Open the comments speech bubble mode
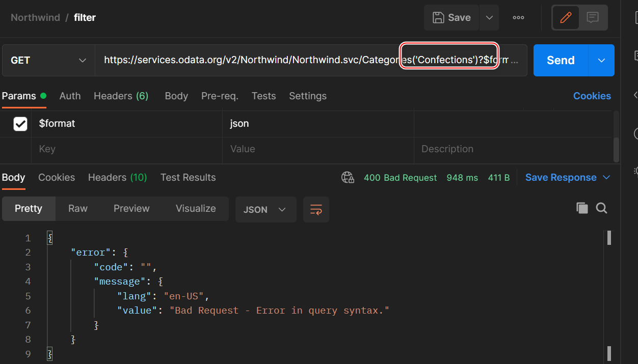This screenshot has width=638, height=364. (593, 18)
